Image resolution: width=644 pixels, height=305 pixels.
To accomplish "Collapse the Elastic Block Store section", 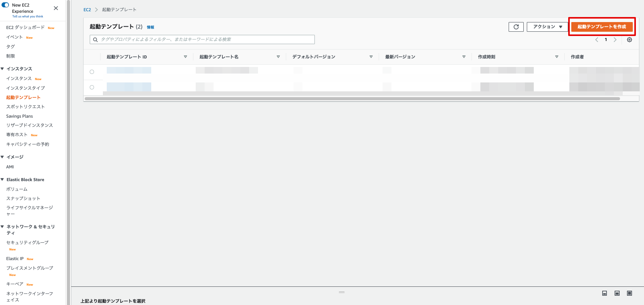I will pos(3,180).
